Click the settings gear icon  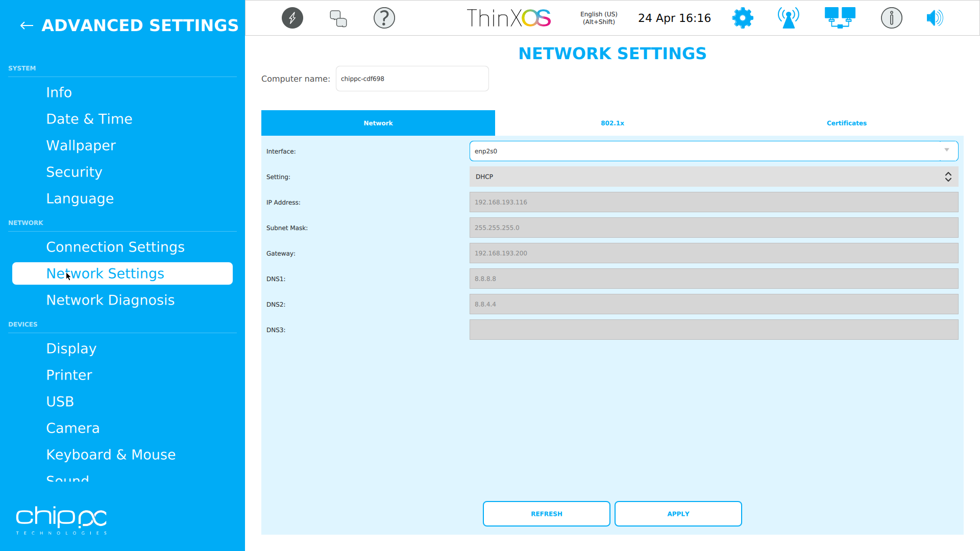(742, 18)
